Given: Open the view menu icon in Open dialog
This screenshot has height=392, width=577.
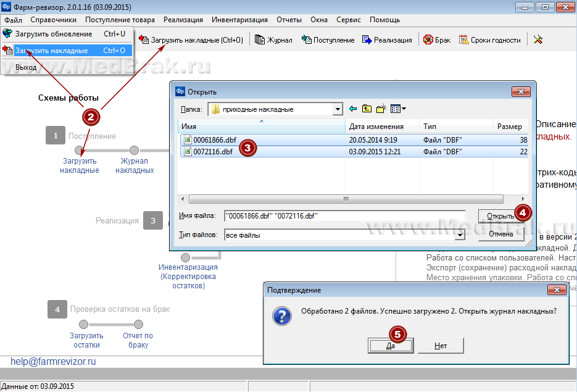Looking at the screenshot, I should tap(398, 109).
